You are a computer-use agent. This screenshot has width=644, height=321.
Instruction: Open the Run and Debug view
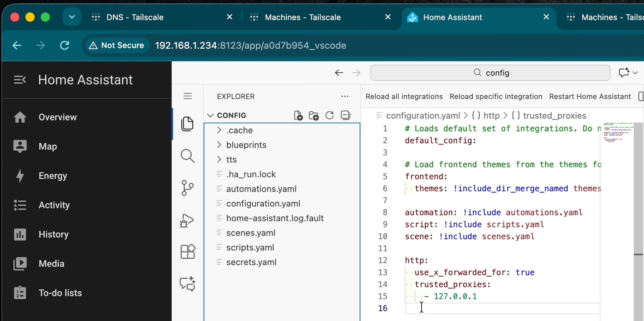(187, 221)
